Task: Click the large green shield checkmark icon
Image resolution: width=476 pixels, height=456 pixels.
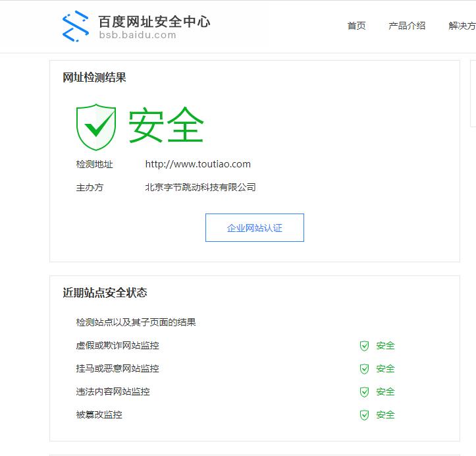Action: [x=96, y=127]
